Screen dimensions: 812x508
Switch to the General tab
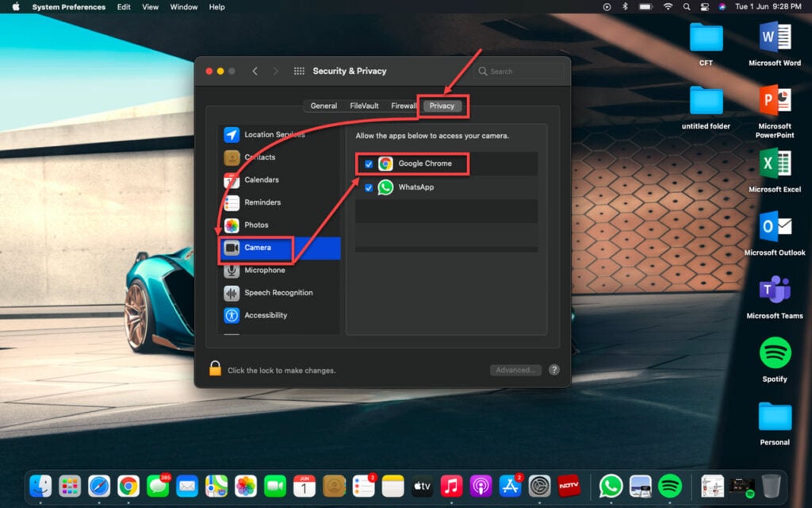(x=324, y=106)
